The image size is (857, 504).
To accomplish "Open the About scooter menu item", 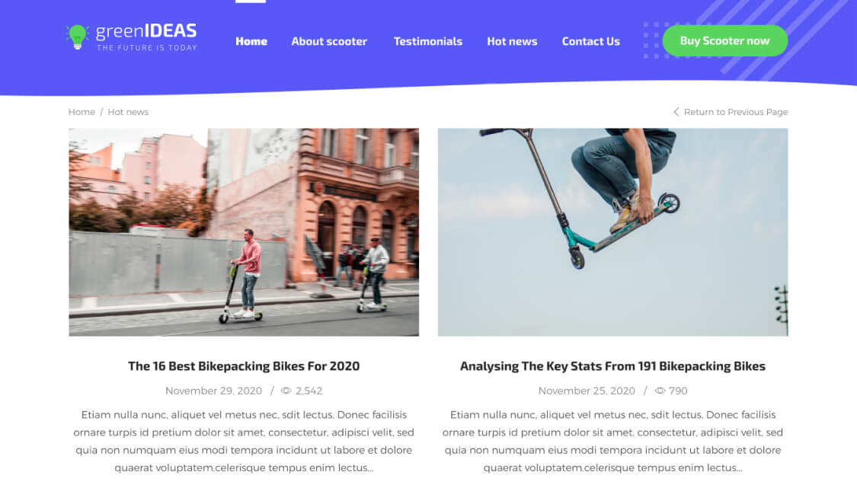I will click(x=329, y=41).
